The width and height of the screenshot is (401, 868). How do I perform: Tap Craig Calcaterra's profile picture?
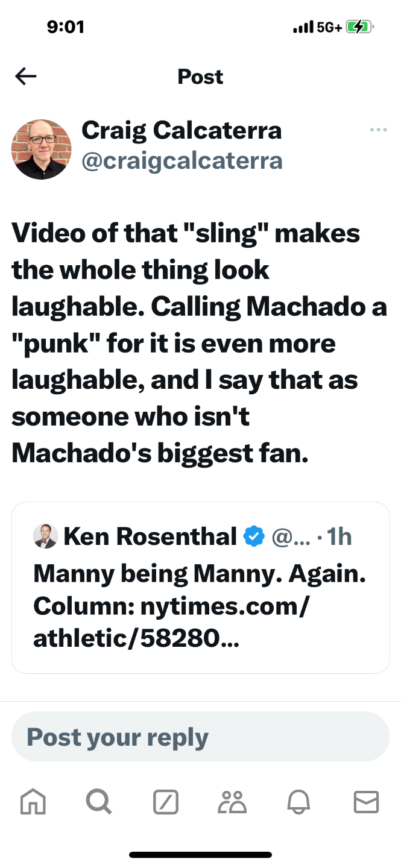(41, 149)
